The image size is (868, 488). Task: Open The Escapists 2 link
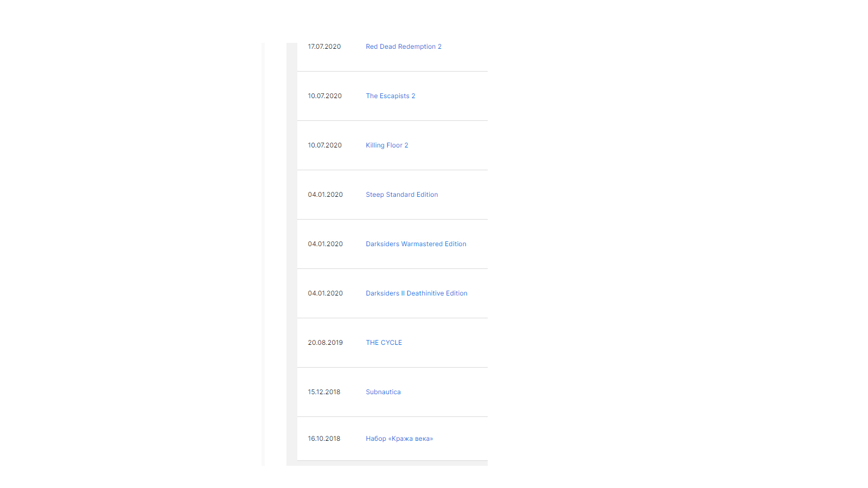click(391, 96)
